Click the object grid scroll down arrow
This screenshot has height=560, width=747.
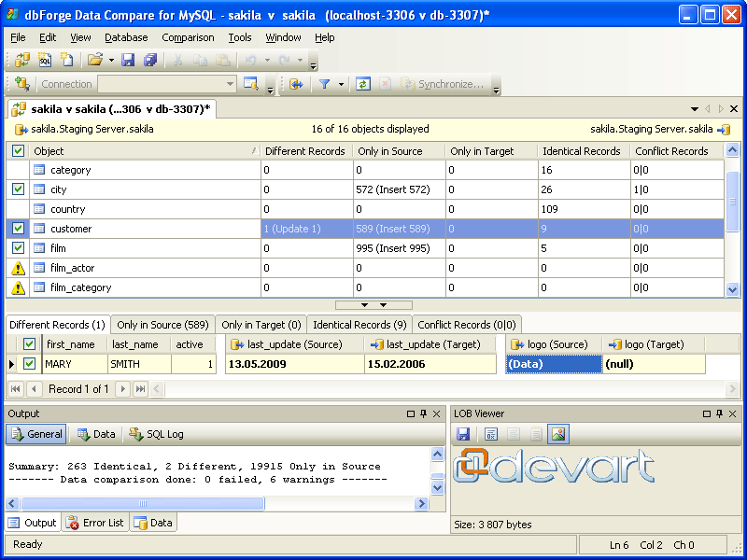tap(732, 289)
